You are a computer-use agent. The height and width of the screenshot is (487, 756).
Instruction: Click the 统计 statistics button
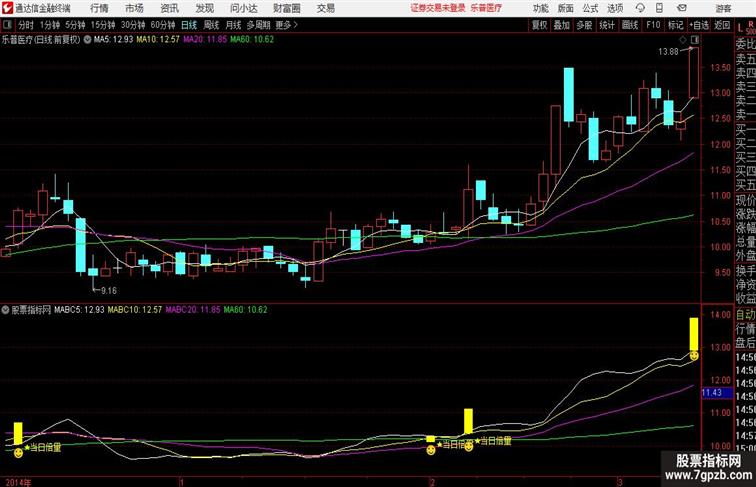coord(607,25)
